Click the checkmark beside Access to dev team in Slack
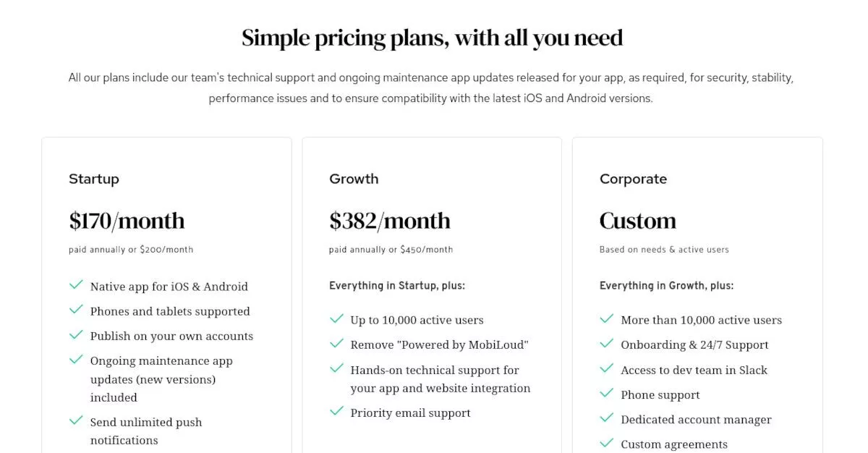The width and height of the screenshot is (868, 453). (607, 368)
